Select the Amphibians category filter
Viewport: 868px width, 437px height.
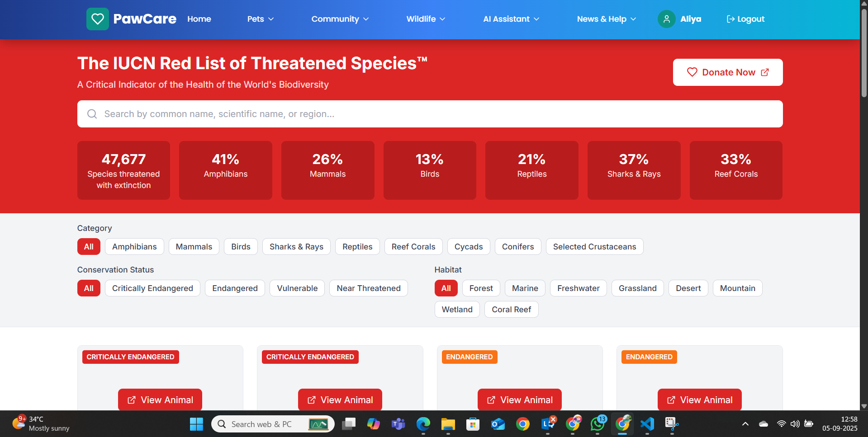pos(134,247)
